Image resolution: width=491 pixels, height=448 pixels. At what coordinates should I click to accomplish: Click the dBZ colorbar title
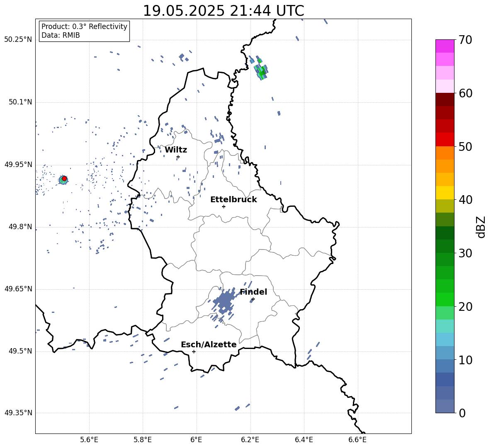[x=480, y=227]
